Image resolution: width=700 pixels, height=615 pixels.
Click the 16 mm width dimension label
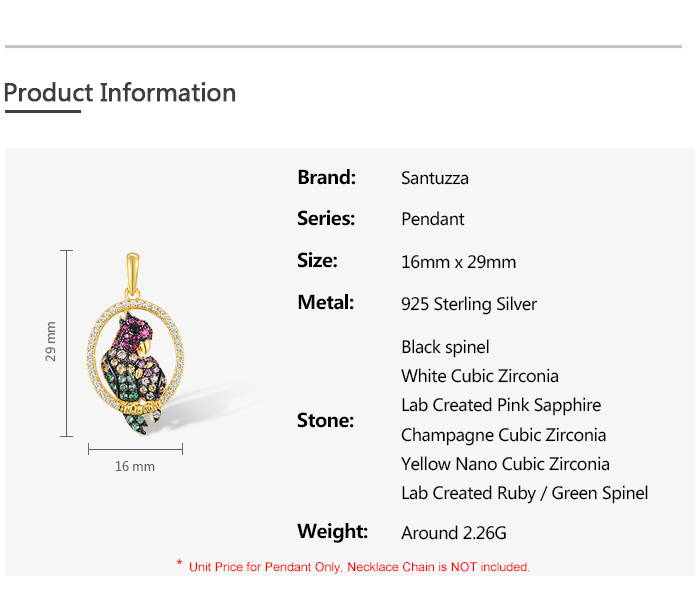[x=135, y=466]
